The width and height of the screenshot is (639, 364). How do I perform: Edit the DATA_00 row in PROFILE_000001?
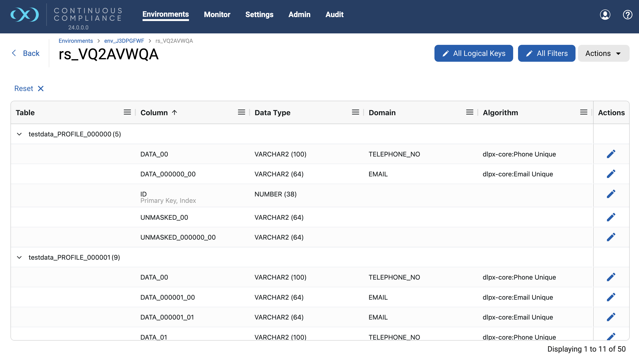[x=611, y=277]
